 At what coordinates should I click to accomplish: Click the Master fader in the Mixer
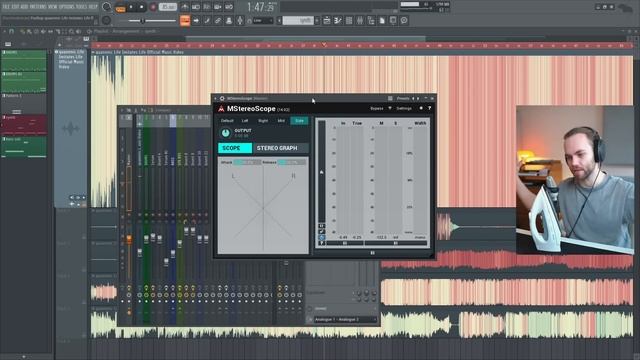[129, 238]
